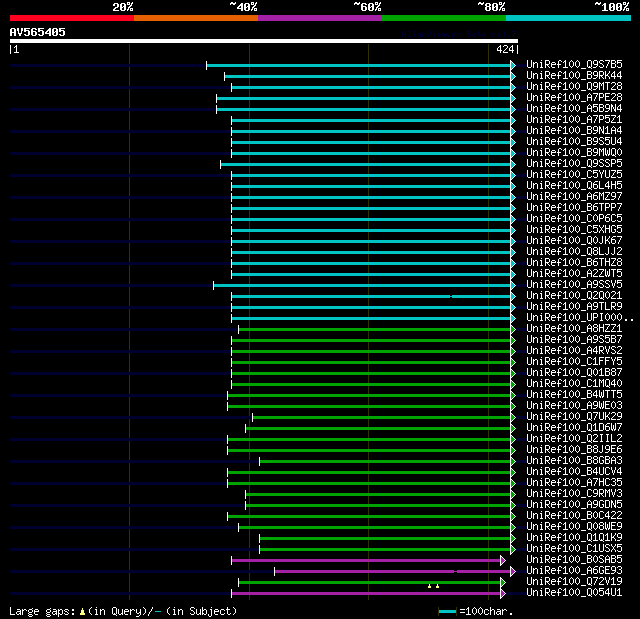This screenshot has width=640, height=619.
Task: Click the UniRef100_Q2IIL2 label
Action: [574, 439]
